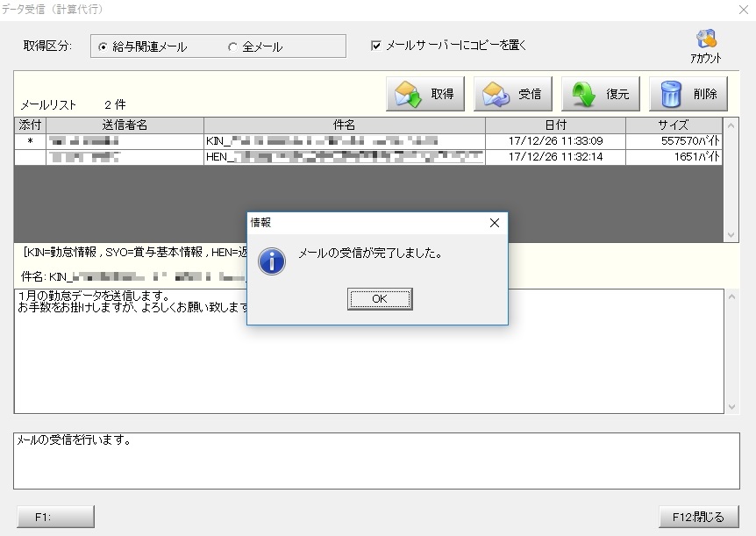Image resolution: width=756 pixels, height=536 pixels.
Task: Click the 取得 fetch mail button
Action: pyautogui.click(x=425, y=94)
